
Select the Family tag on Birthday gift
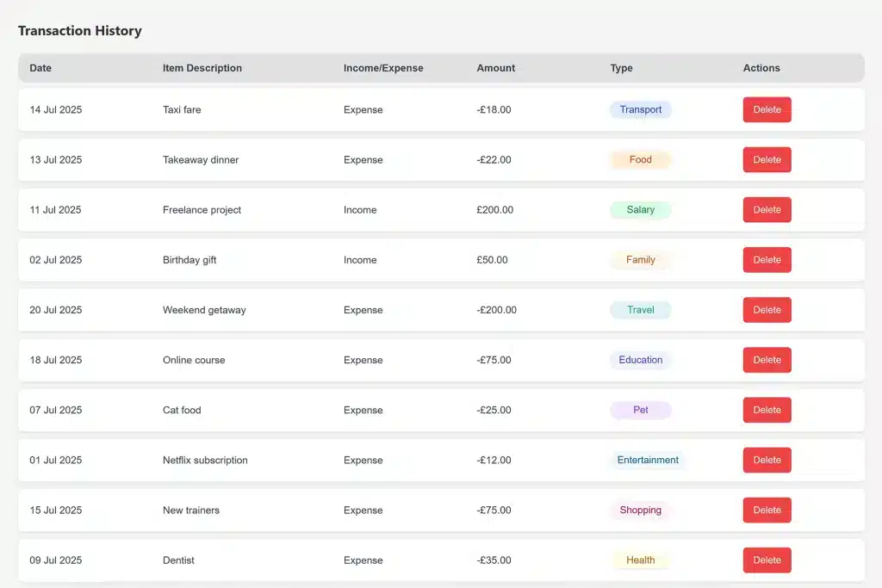[x=640, y=259]
